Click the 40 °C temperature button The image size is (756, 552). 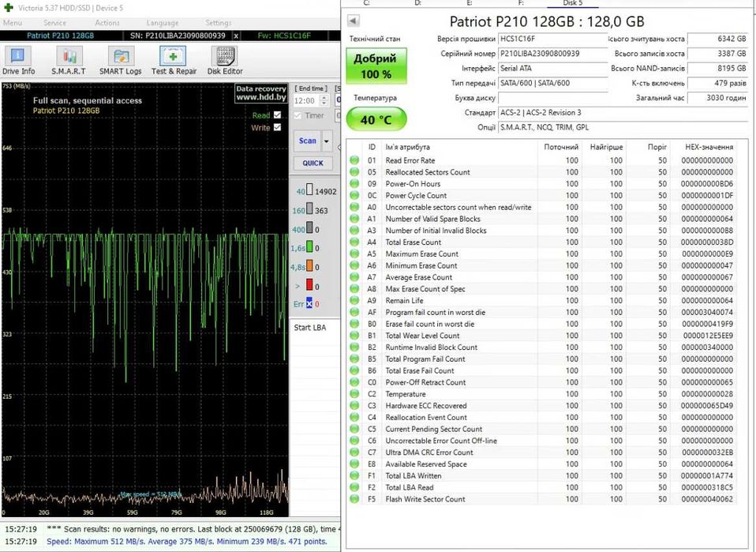click(x=376, y=120)
